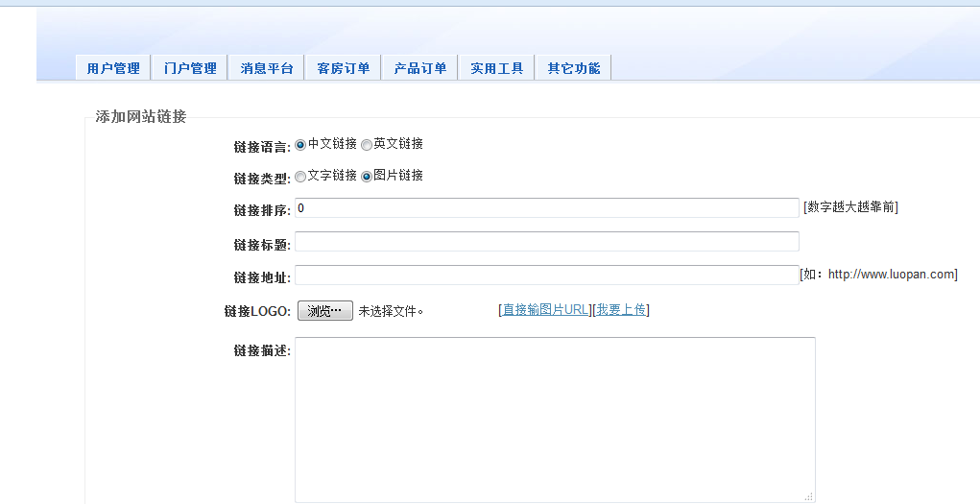Image resolution: width=980 pixels, height=504 pixels.
Task: Select the 文字链接 link type
Action: [x=300, y=177]
